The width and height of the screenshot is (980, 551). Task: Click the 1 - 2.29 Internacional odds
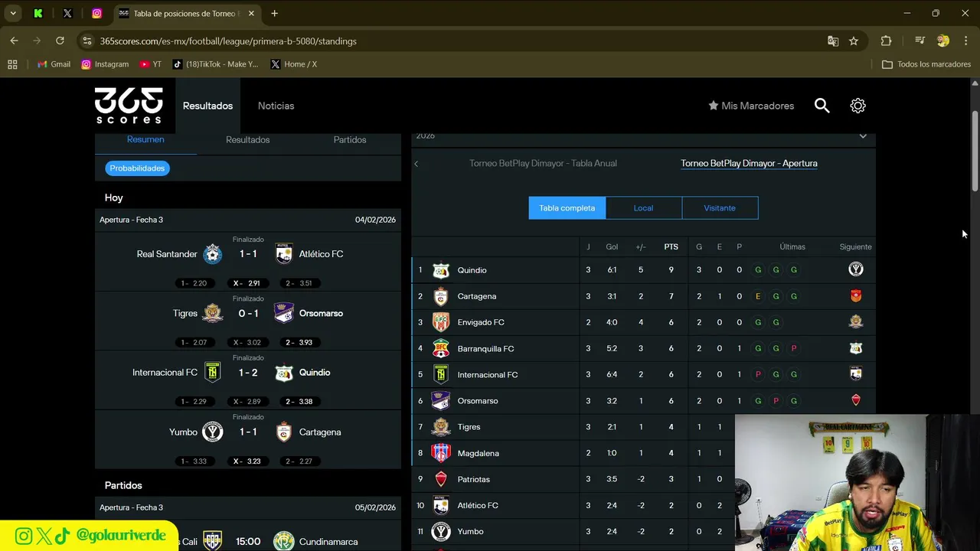pyautogui.click(x=194, y=402)
